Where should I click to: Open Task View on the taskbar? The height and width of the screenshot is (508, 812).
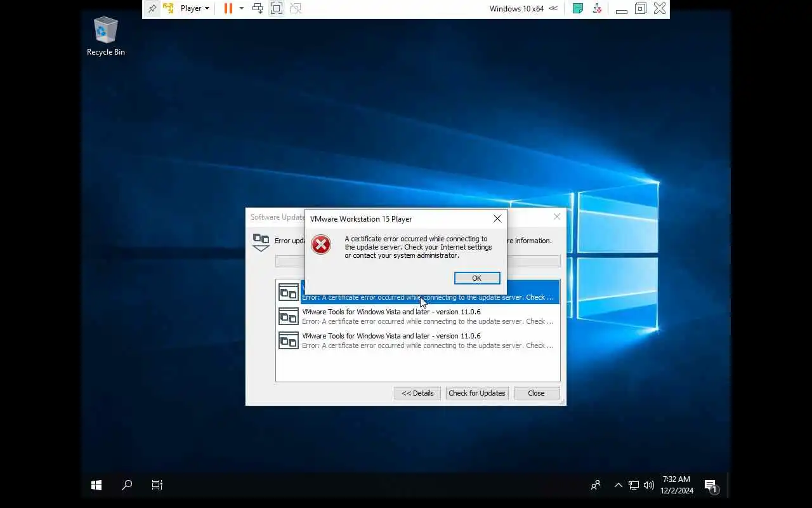point(157,485)
